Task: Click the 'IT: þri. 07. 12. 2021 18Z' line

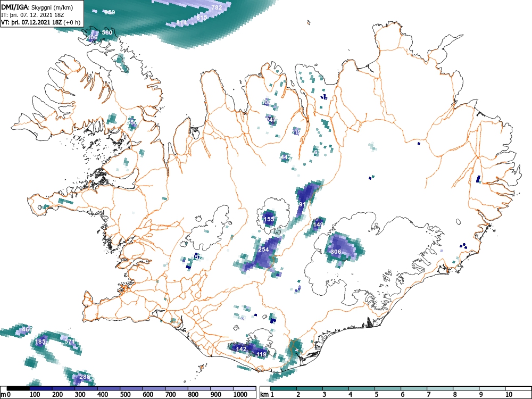Action: (31, 15)
